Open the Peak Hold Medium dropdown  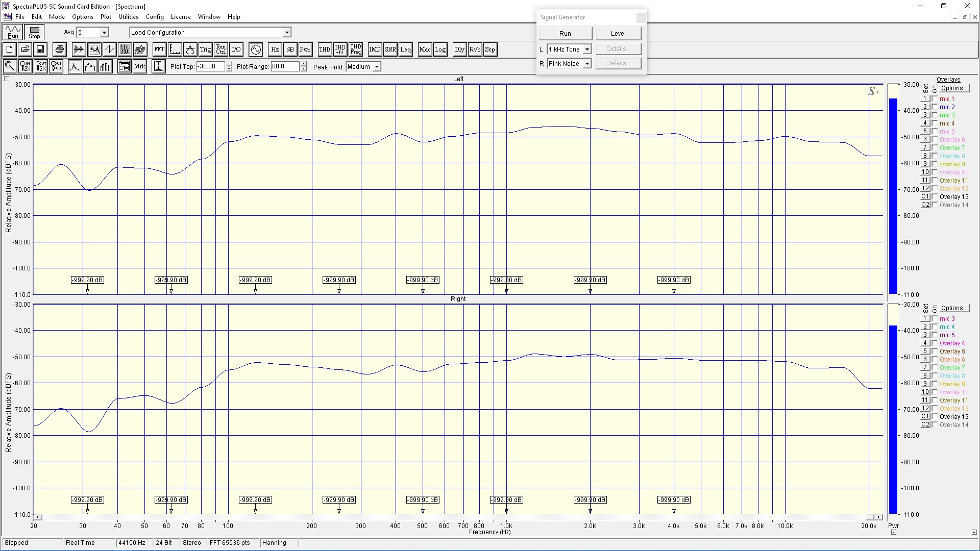coord(377,67)
